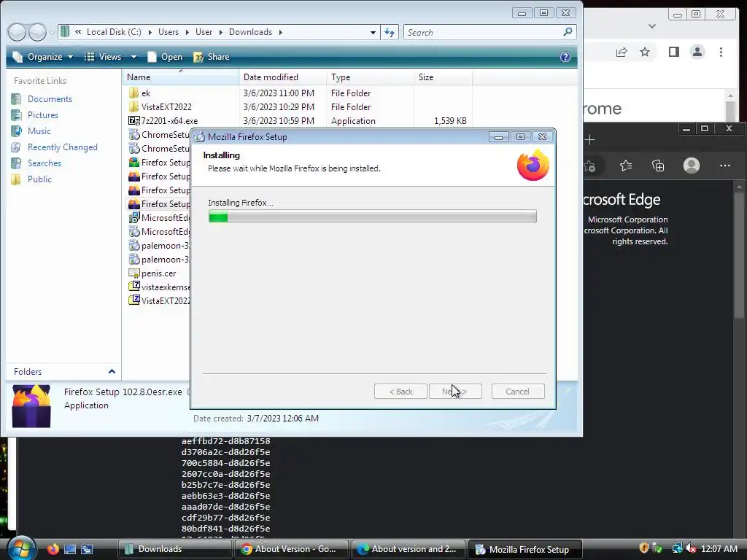Viewport: 747px width, 560px height.
Task: Open Edge collections icon
Action: point(658,166)
